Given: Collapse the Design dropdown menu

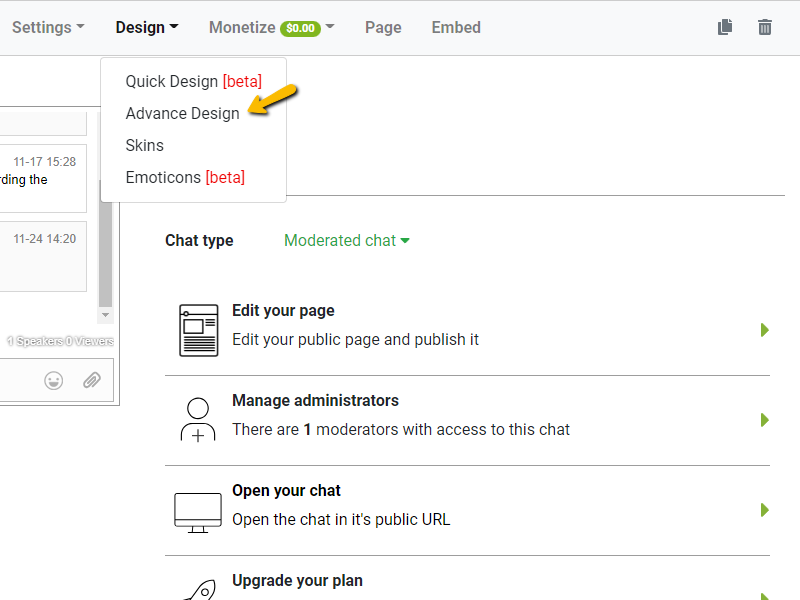Looking at the screenshot, I should 147,28.
